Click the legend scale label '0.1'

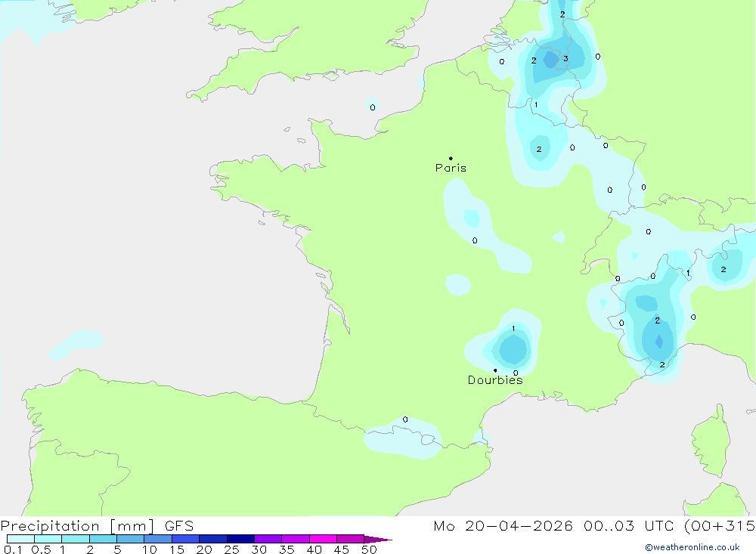click(13, 549)
